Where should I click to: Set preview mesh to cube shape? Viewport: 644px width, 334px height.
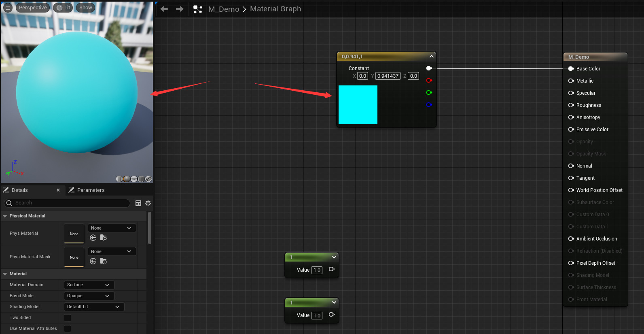(x=141, y=179)
